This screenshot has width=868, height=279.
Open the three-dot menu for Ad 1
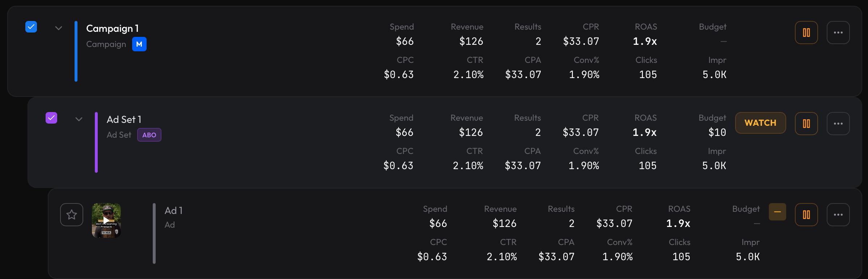[838, 215]
